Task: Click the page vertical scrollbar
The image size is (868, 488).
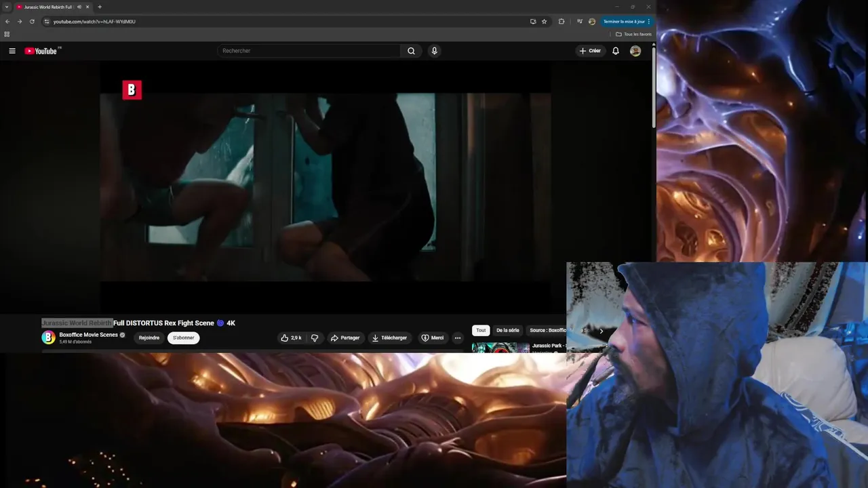Action: pyautogui.click(x=654, y=87)
